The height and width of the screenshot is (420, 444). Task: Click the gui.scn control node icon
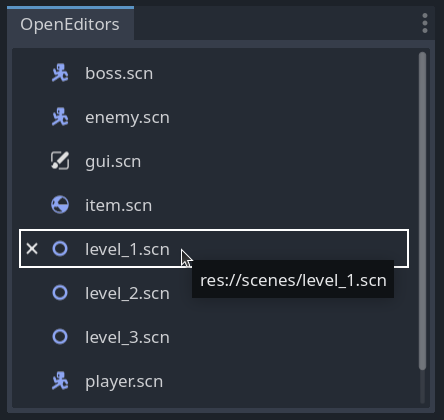60,161
